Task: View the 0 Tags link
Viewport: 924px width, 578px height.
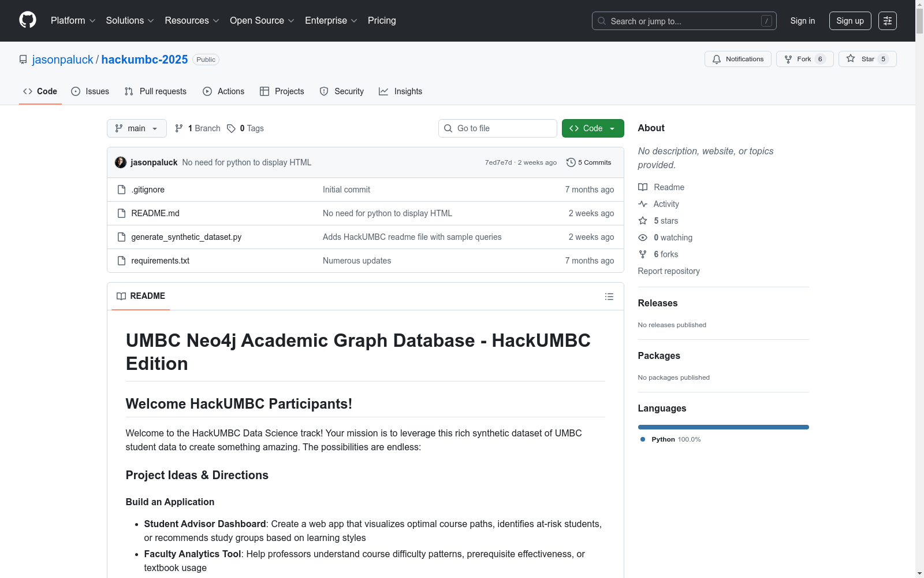Action: pos(245,128)
